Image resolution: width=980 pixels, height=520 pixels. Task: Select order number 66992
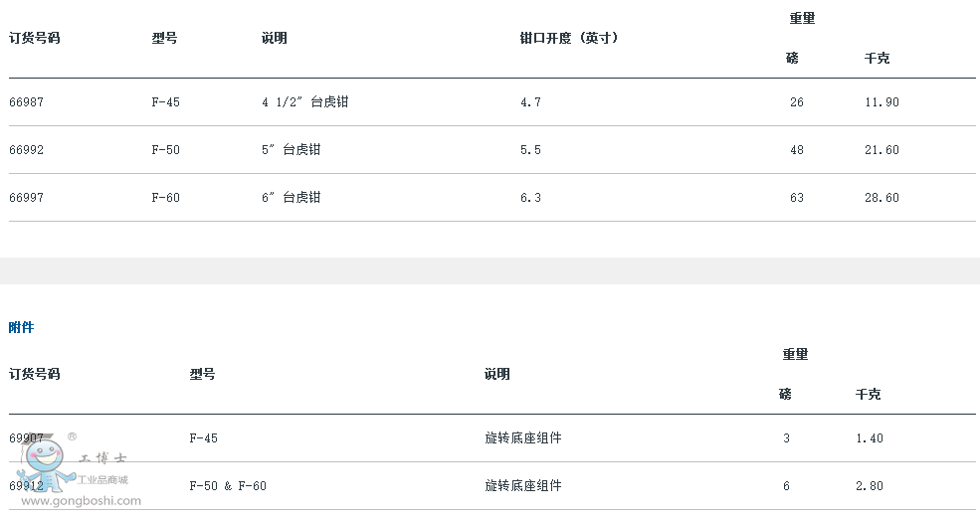[x=26, y=150]
